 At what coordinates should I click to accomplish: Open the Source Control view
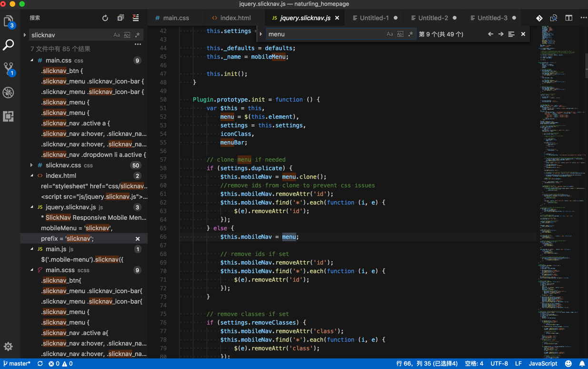[9, 69]
